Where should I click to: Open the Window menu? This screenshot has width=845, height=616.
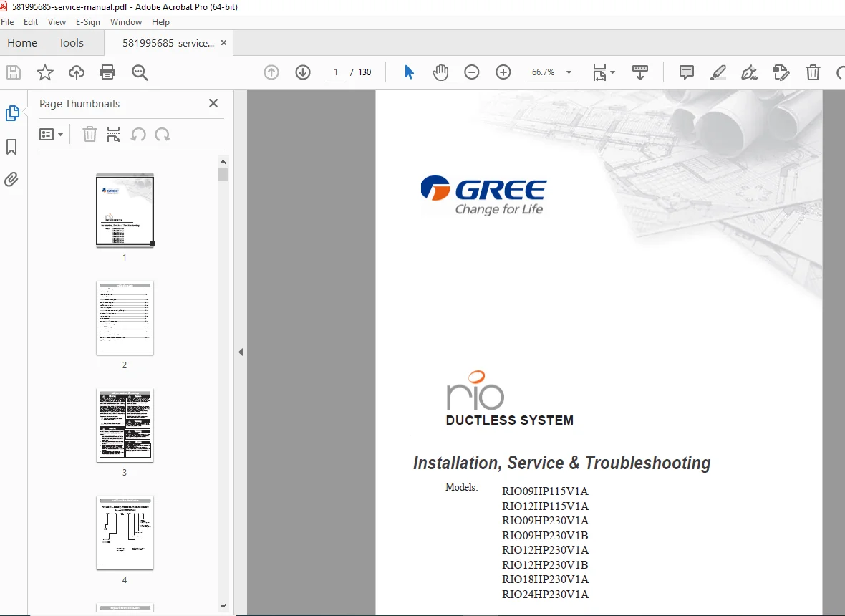(125, 22)
